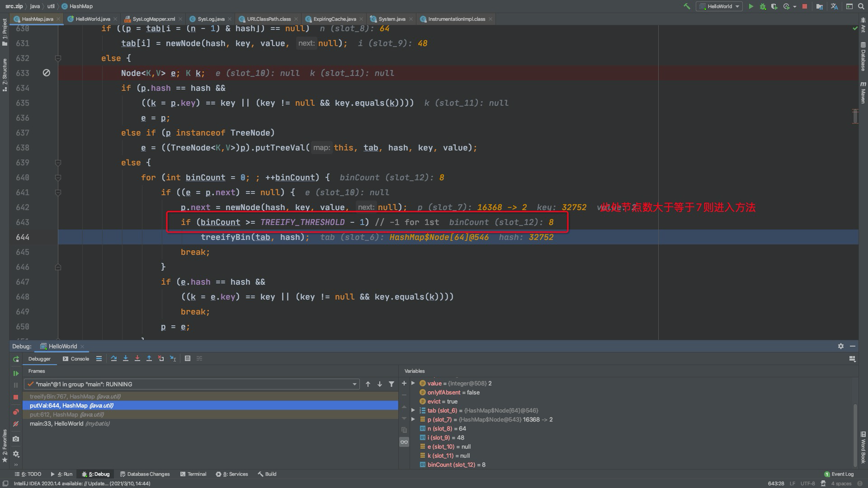Toggle disabled breakpoint at line 633
The height and width of the screenshot is (488, 868).
[x=46, y=73]
